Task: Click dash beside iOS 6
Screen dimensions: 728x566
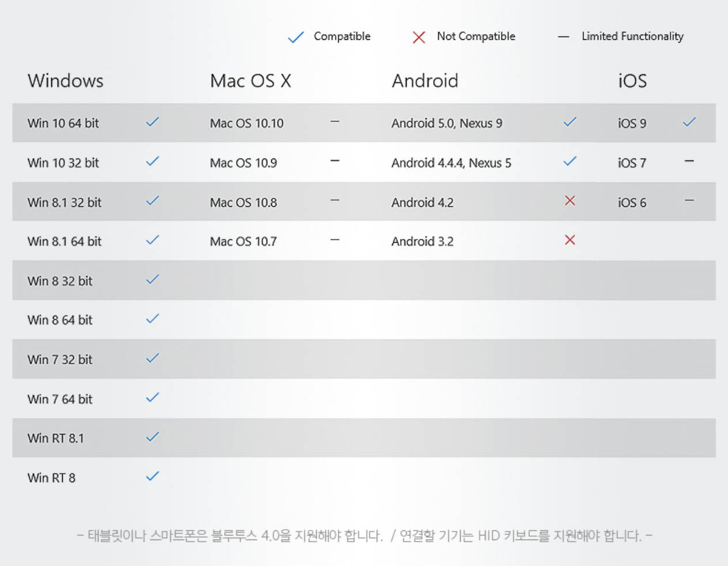Action: click(689, 200)
